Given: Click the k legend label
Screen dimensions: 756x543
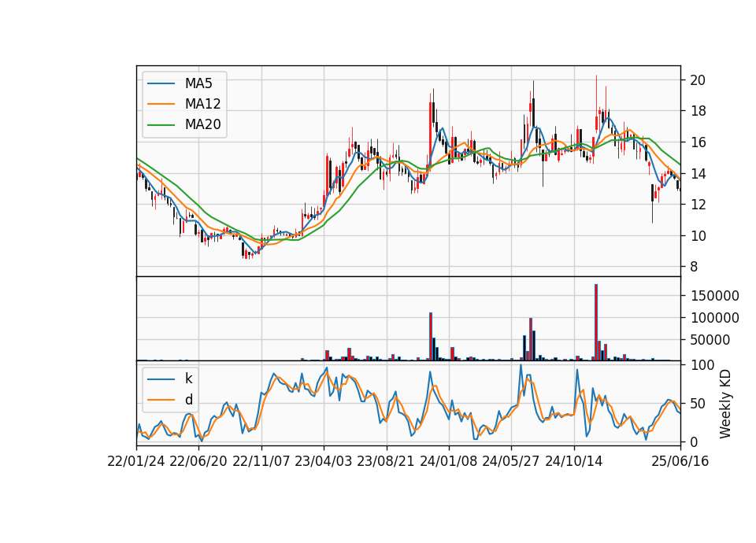Looking at the screenshot, I should tap(188, 379).
